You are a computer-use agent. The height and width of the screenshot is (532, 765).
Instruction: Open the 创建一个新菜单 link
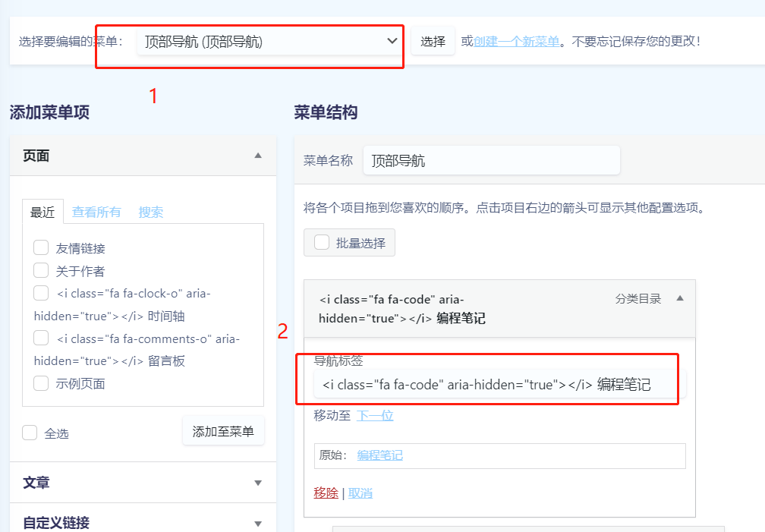[x=517, y=41]
